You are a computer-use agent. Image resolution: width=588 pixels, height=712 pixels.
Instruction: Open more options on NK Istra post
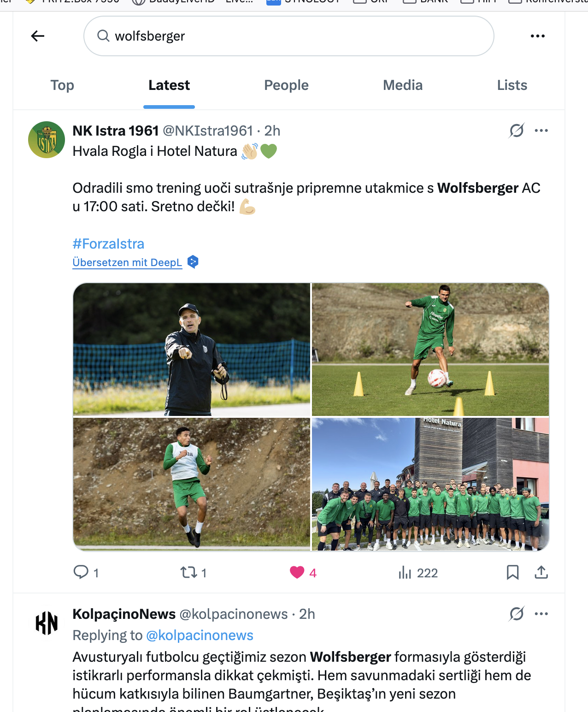click(x=541, y=131)
